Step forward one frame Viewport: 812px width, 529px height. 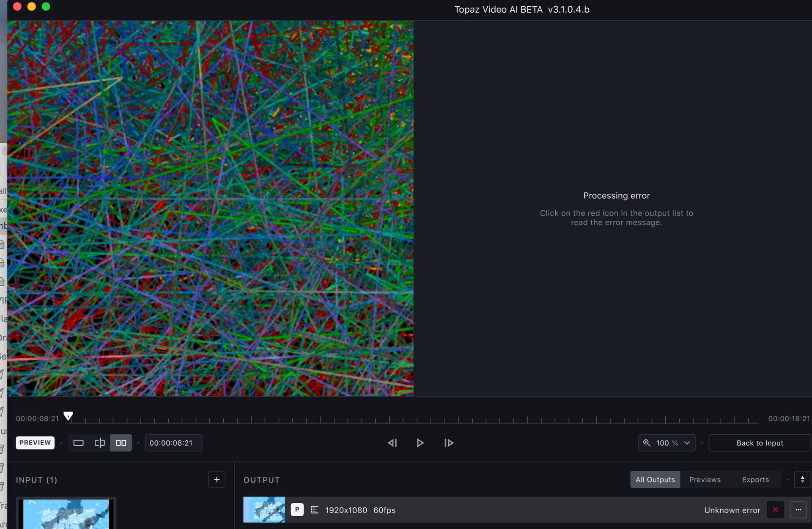449,443
